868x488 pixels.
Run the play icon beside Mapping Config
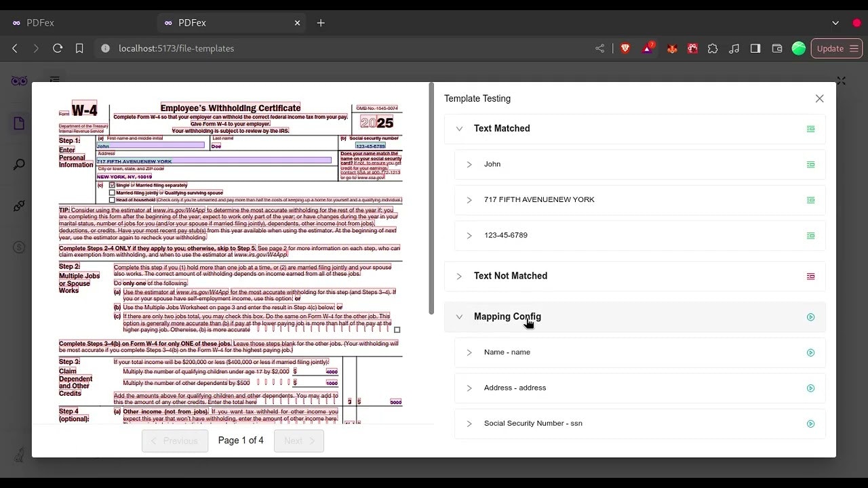(810, 317)
